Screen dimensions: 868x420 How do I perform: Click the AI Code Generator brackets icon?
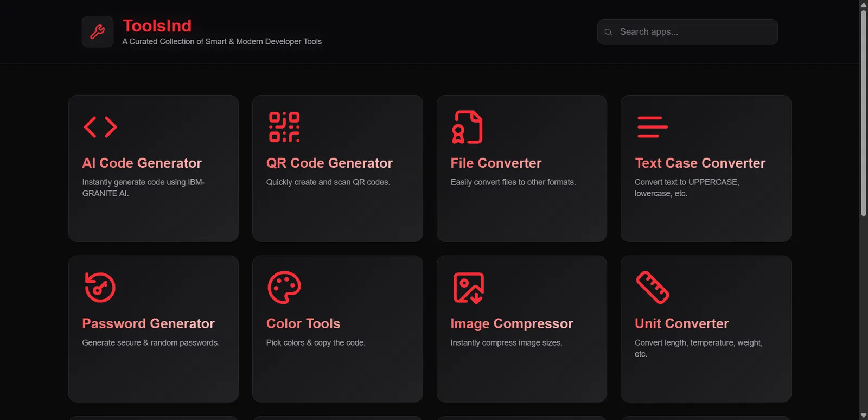pos(100,127)
